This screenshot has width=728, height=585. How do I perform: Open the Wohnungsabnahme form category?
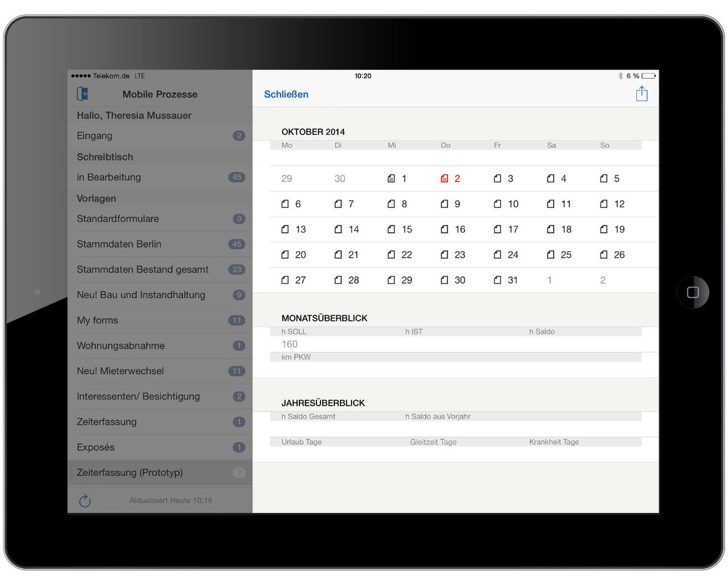coord(121,346)
